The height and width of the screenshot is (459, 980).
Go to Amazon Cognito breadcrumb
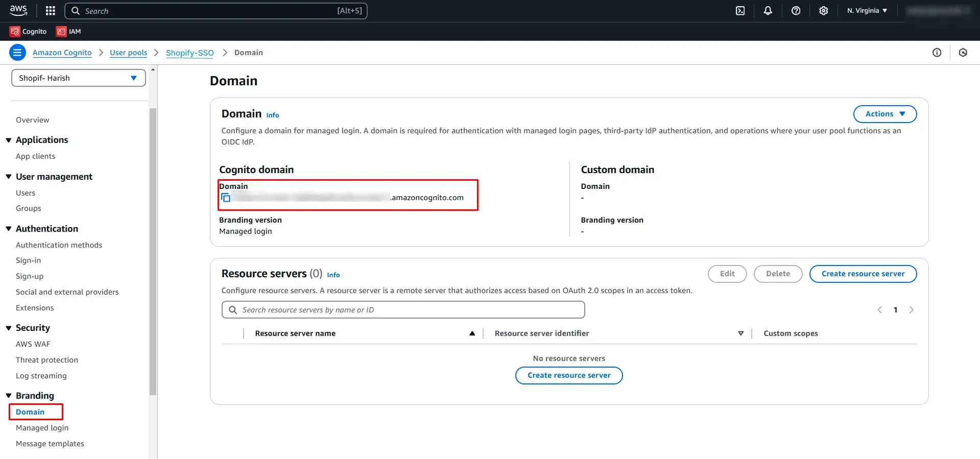click(62, 53)
